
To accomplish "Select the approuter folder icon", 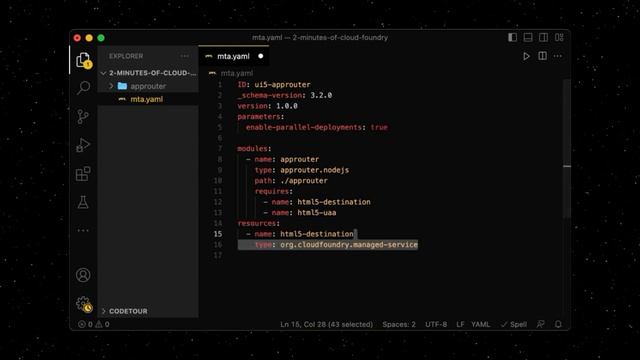I will [x=122, y=86].
